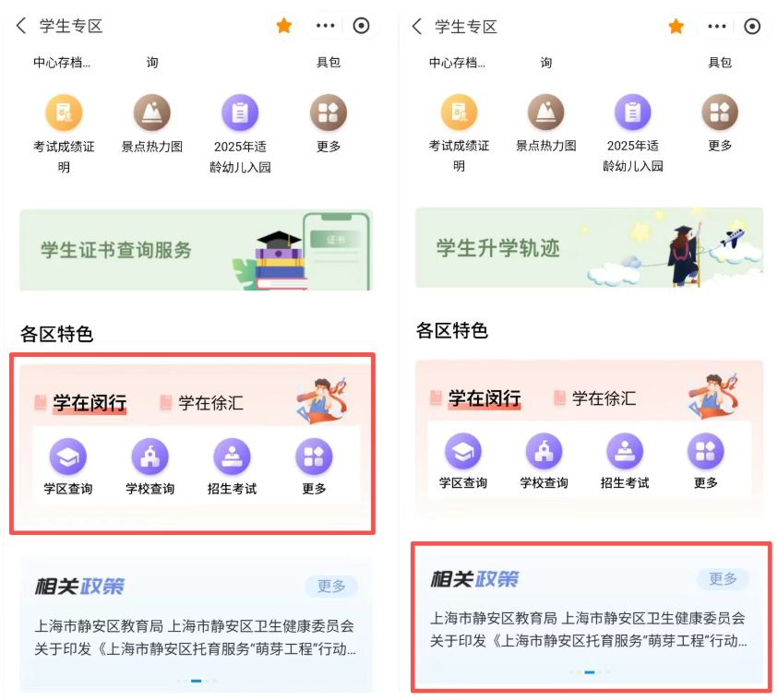
Task: Tap 更多 button in right 相关政策 card
Action: click(723, 578)
